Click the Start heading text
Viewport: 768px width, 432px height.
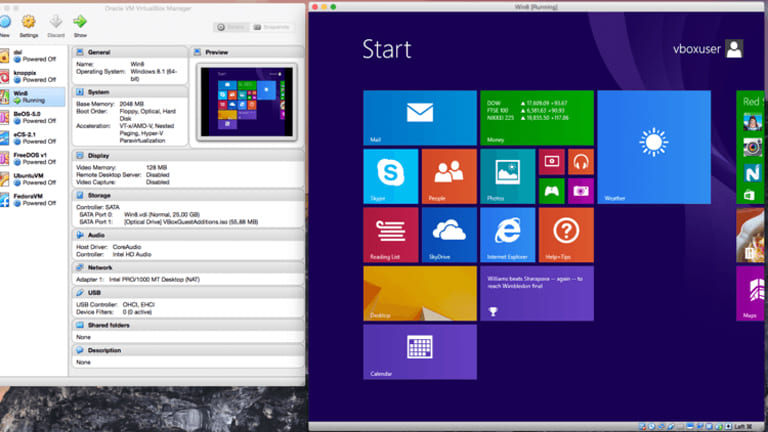point(387,49)
